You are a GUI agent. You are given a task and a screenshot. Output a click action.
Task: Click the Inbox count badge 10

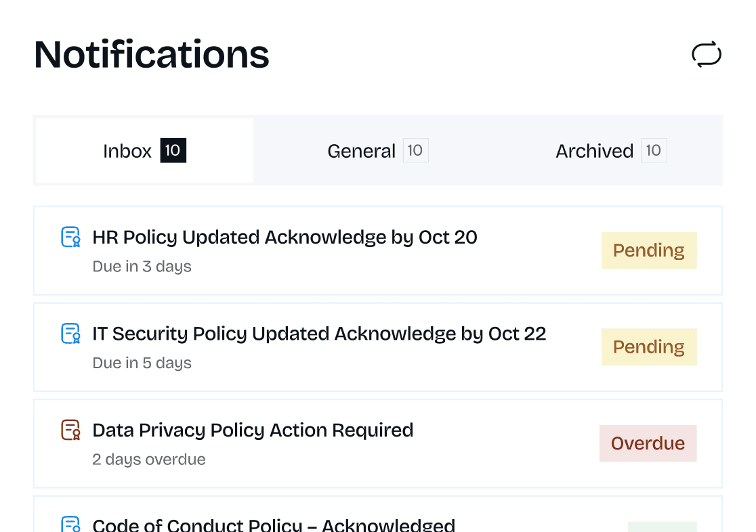coord(173,150)
